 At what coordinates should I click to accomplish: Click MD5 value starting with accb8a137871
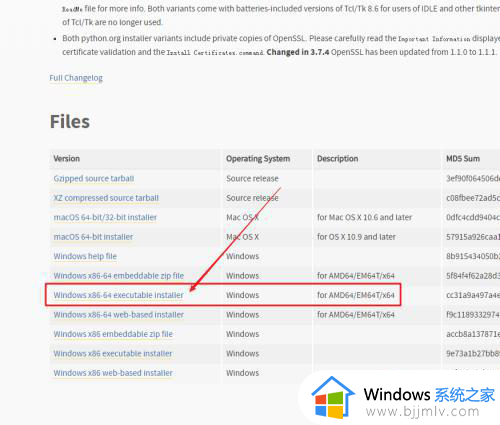pos(473,334)
